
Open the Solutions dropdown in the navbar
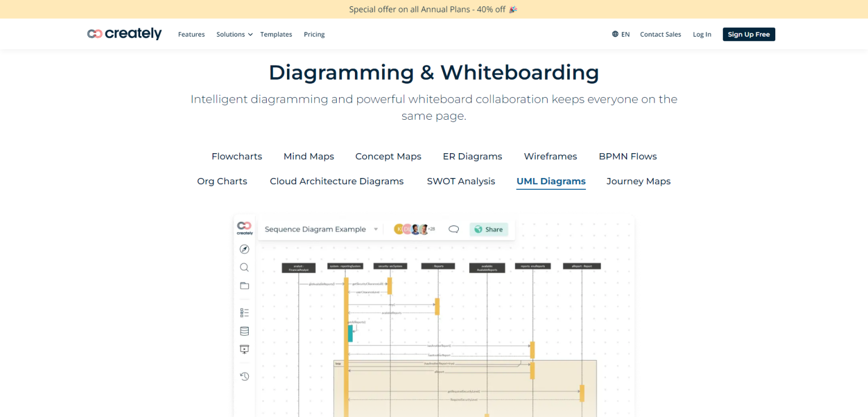(x=234, y=34)
